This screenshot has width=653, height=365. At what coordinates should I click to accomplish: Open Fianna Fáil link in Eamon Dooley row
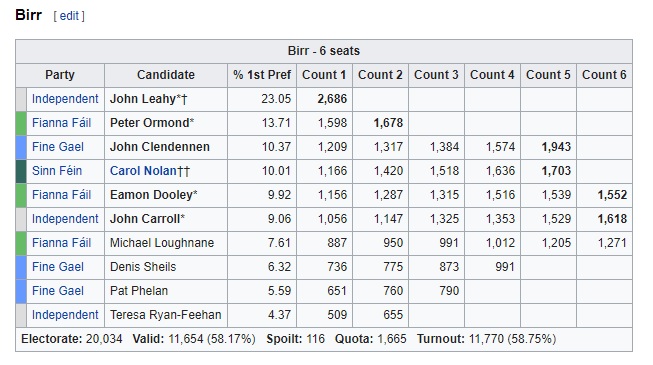(61, 195)
